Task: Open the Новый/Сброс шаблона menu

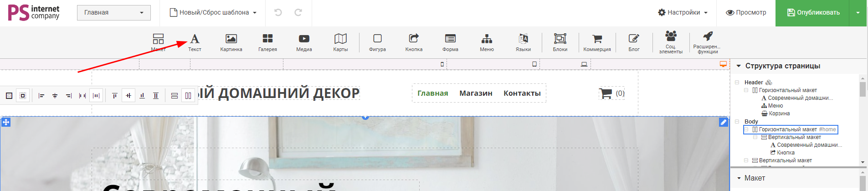Action: click(213, 13)
